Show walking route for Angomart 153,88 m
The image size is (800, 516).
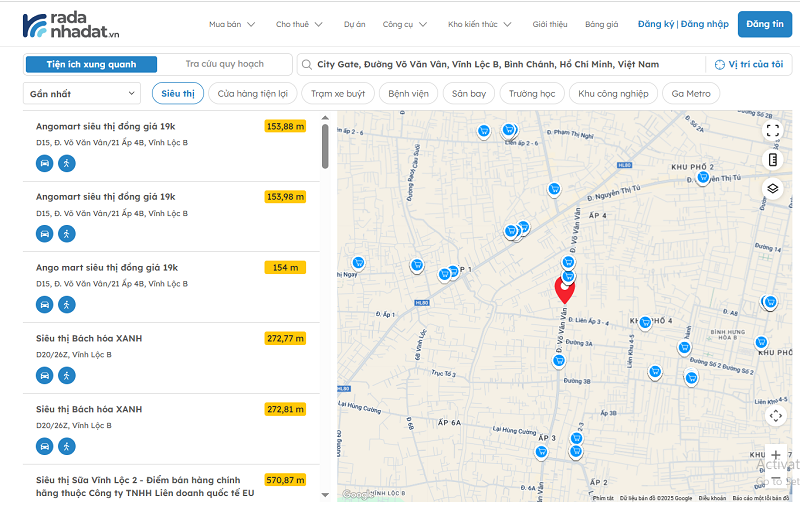[67, 163]
